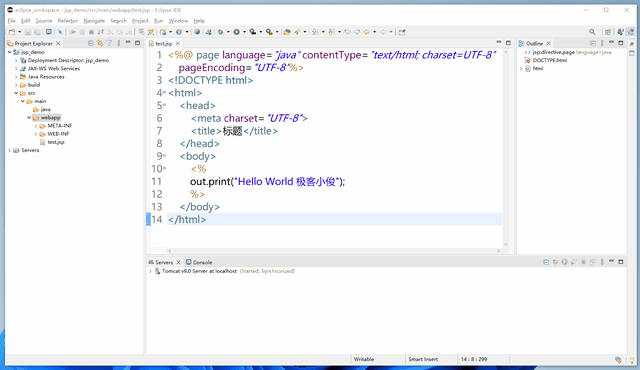Click the Filter icon in Project Explorer
Image resolution: width=640 pixels, height=370 pixels.
(x=109, y=43)
